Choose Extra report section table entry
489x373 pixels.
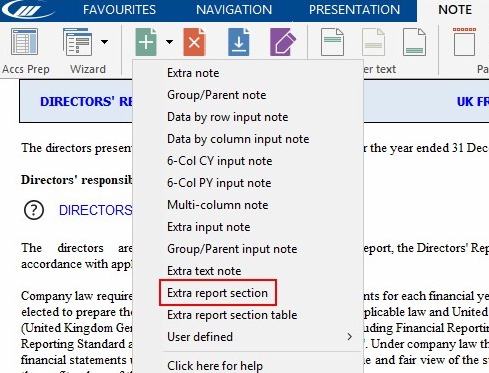pyautogui.click(x=232, y=315)
